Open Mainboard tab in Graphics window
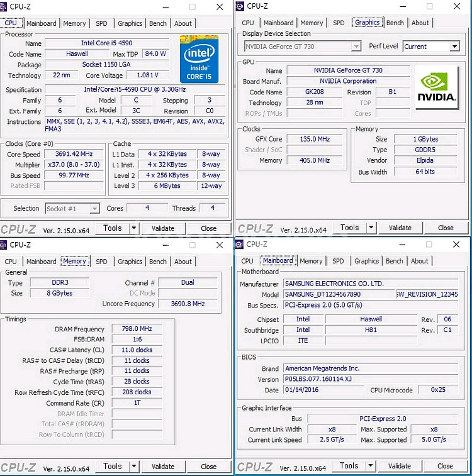Viewport: 472px width, 476px height. 279,23
